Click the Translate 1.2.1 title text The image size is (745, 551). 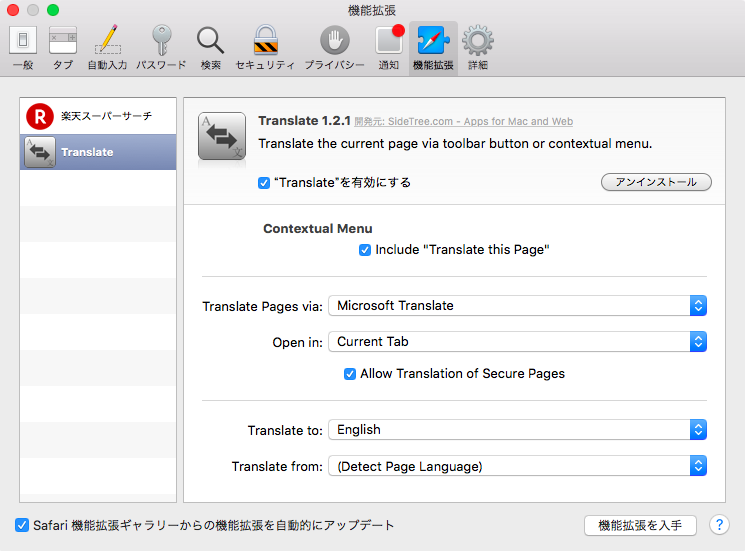(304, 121)
